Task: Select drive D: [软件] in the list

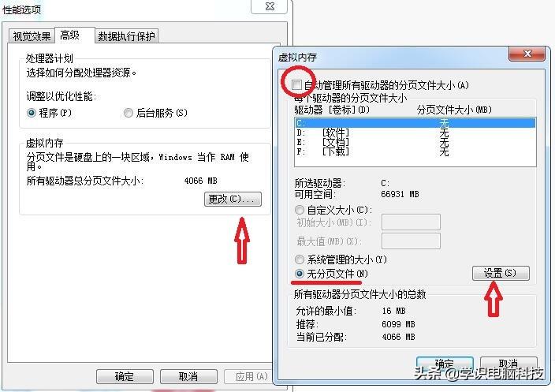Action: point(415,133)
